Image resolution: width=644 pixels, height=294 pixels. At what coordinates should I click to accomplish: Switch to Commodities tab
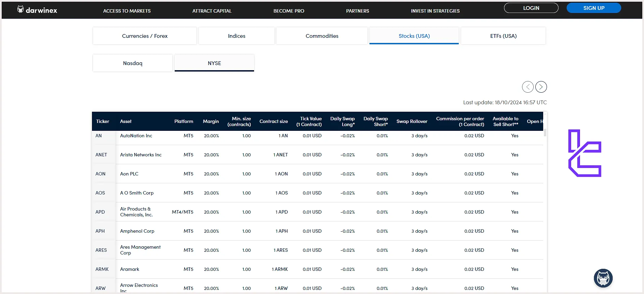[322, 36]
